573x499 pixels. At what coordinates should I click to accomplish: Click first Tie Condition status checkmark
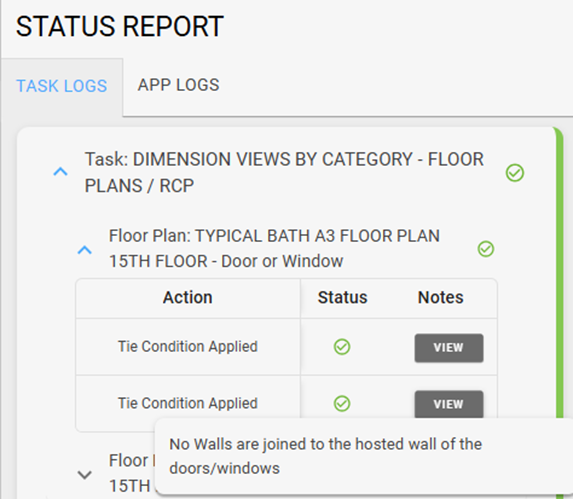click(x=342, y=347)
